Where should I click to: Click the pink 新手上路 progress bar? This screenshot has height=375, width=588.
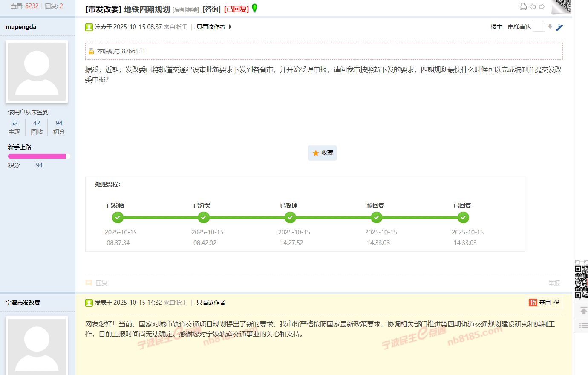point(37,156)
